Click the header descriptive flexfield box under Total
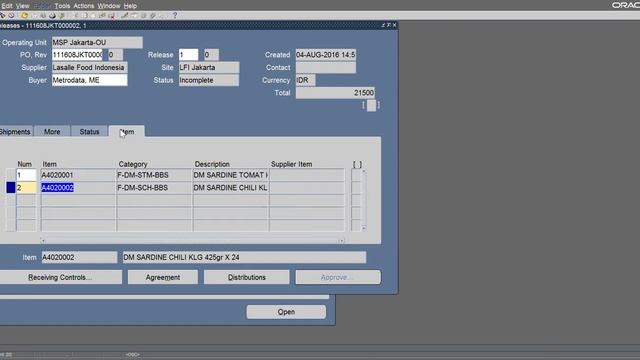 click(x=371, y=105)
